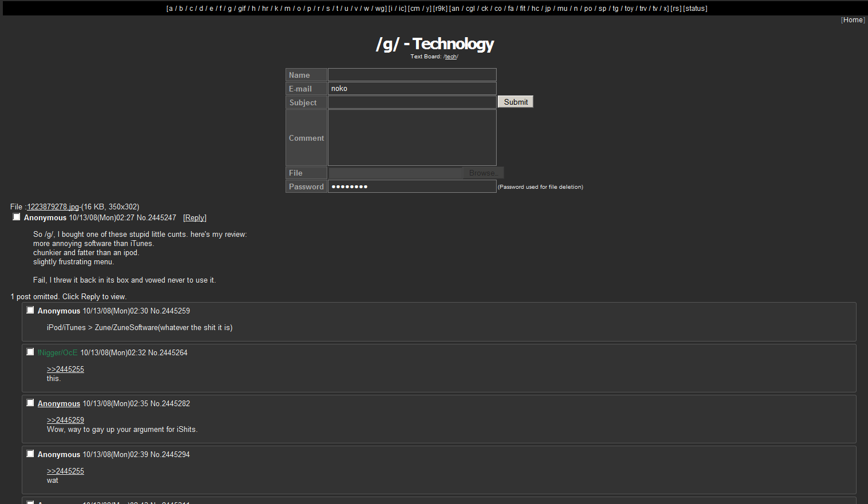
Task: Open the status link in top navigation
Action: pos(695,9)
